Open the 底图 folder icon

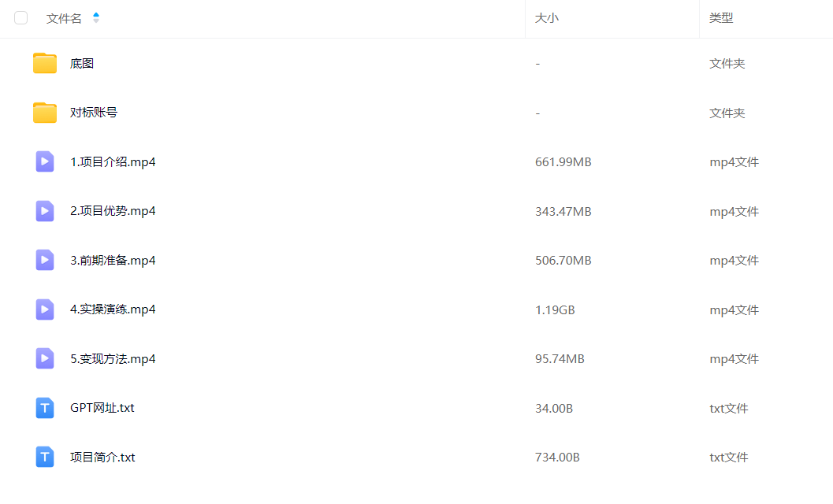coord(45,63)
